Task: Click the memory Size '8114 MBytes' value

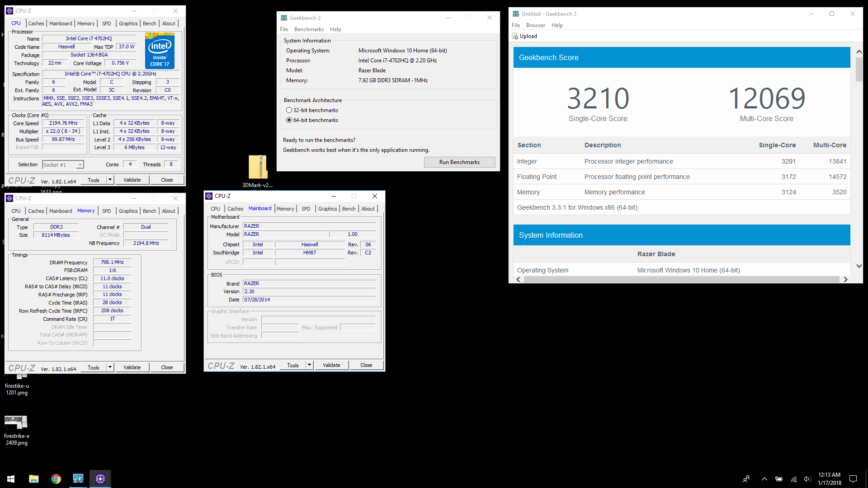Action: click(56, 235)
